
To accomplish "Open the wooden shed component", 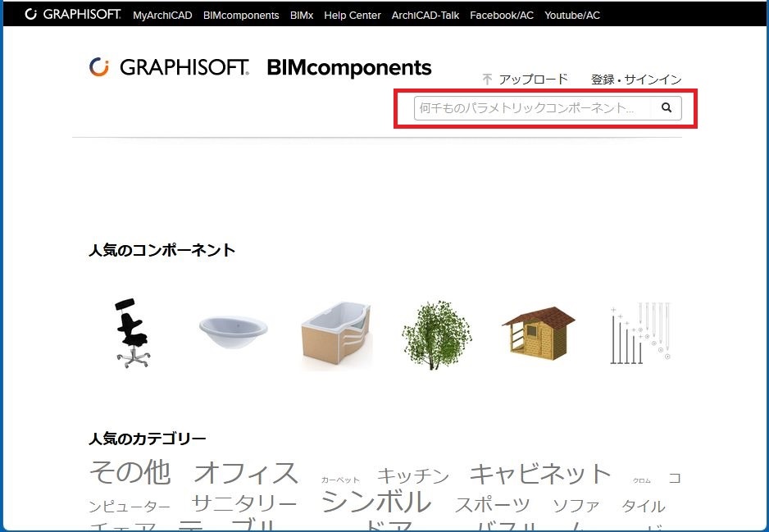I will 539,334.
